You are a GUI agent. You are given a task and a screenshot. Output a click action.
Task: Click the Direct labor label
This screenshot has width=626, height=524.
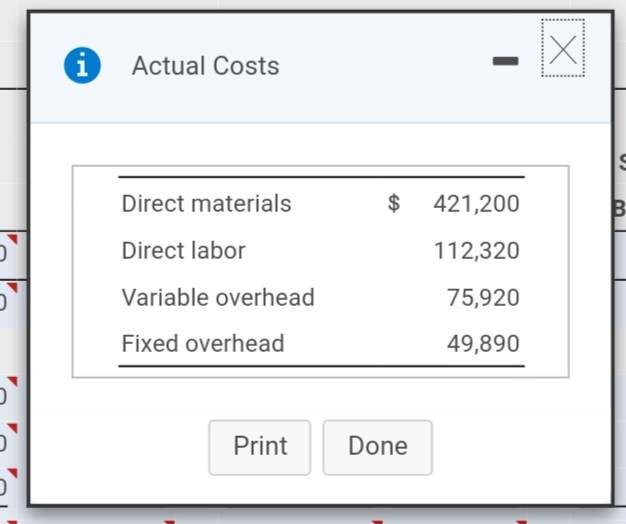point(183,251)
